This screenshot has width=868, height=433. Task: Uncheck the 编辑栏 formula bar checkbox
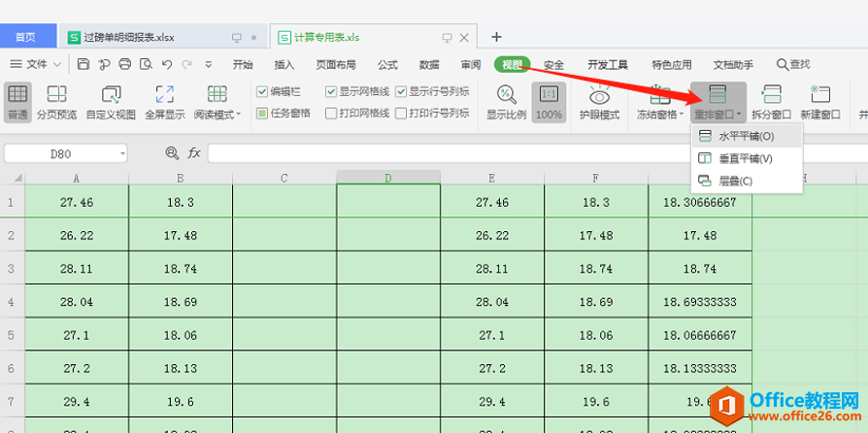click(x=262, y=92)
